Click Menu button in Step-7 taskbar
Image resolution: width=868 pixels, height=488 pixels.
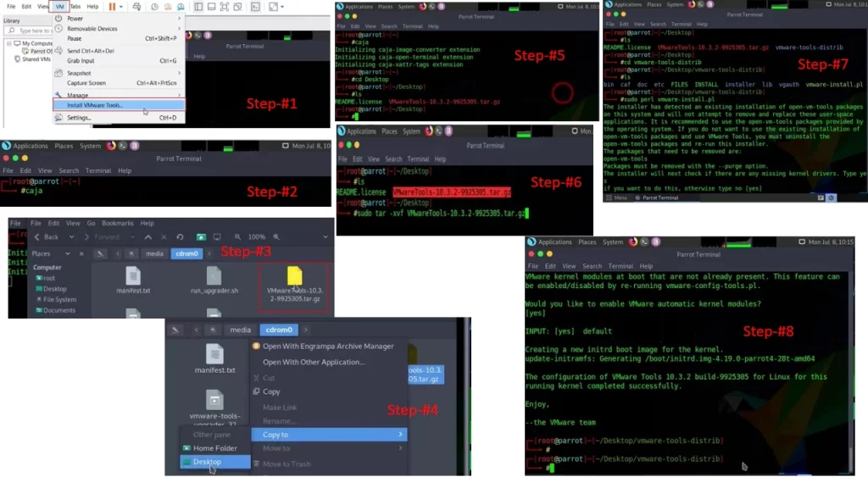pos(616,197)
